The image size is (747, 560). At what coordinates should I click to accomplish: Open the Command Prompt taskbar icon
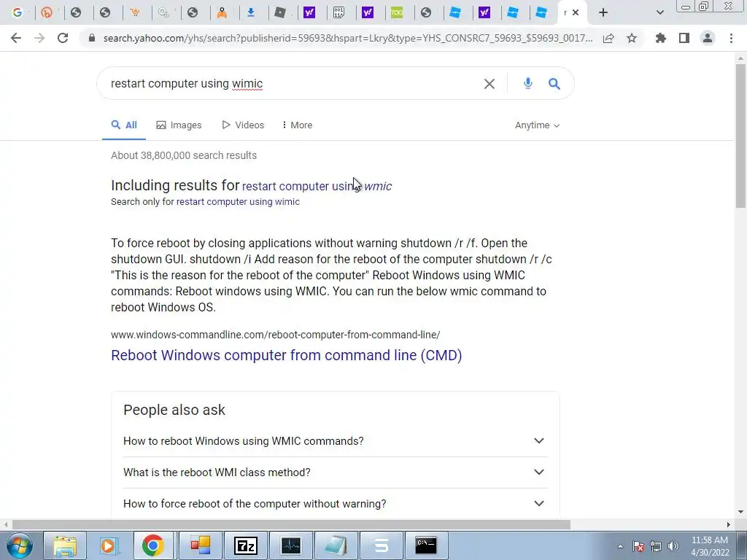point(426,545)
